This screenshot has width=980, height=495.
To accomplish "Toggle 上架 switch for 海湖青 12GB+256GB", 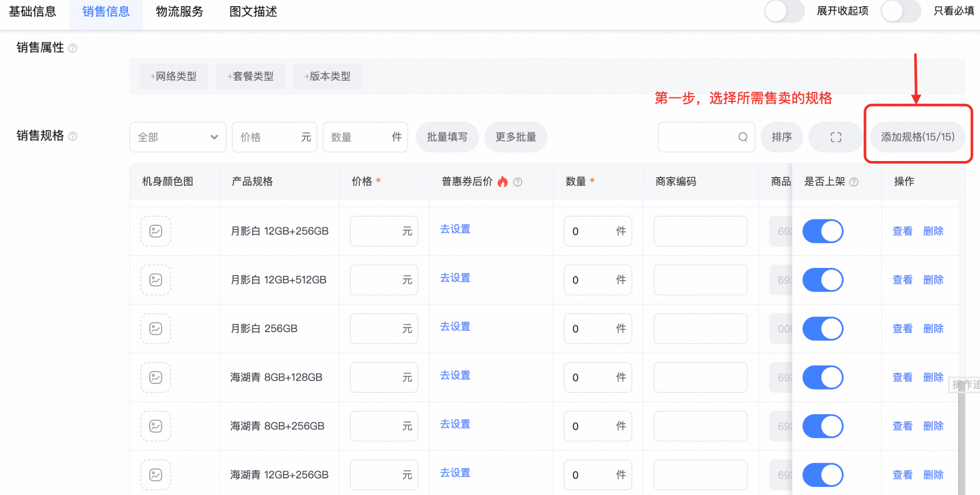I will (x=823, y=475).
